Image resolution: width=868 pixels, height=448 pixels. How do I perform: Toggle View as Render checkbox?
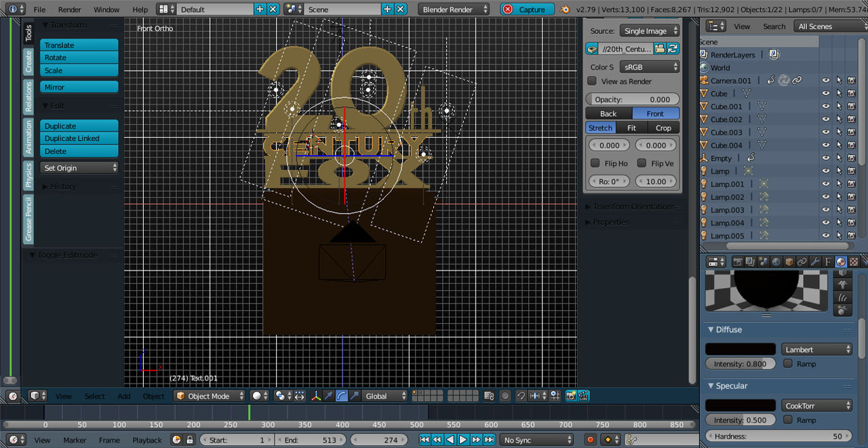point(592,81)
